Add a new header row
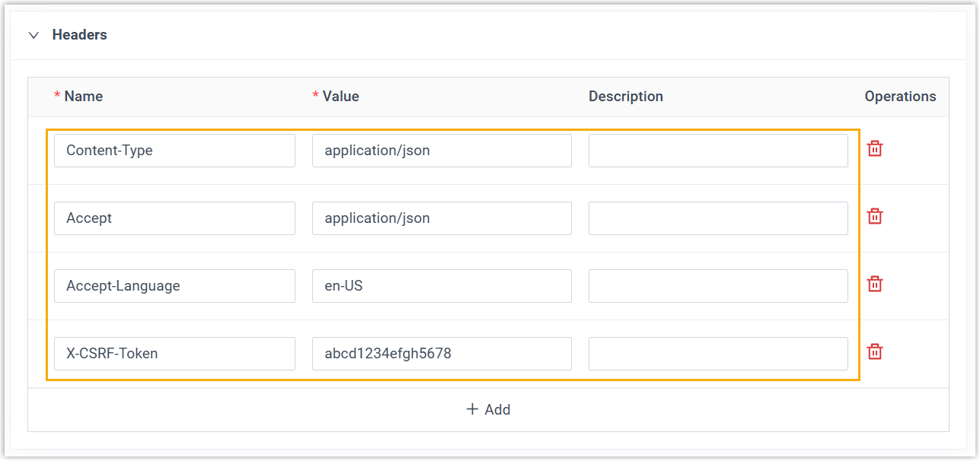Viewport: 980px width, 461px height. 488,409
